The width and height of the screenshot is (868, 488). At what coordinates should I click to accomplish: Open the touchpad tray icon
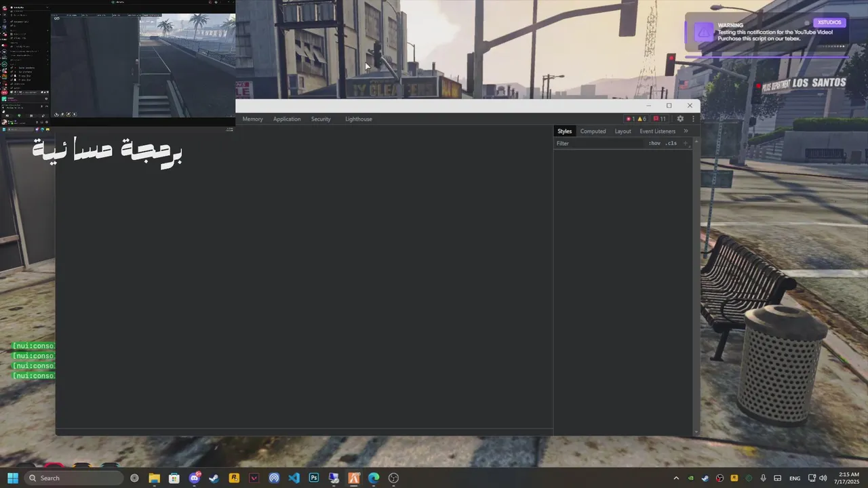778,478
